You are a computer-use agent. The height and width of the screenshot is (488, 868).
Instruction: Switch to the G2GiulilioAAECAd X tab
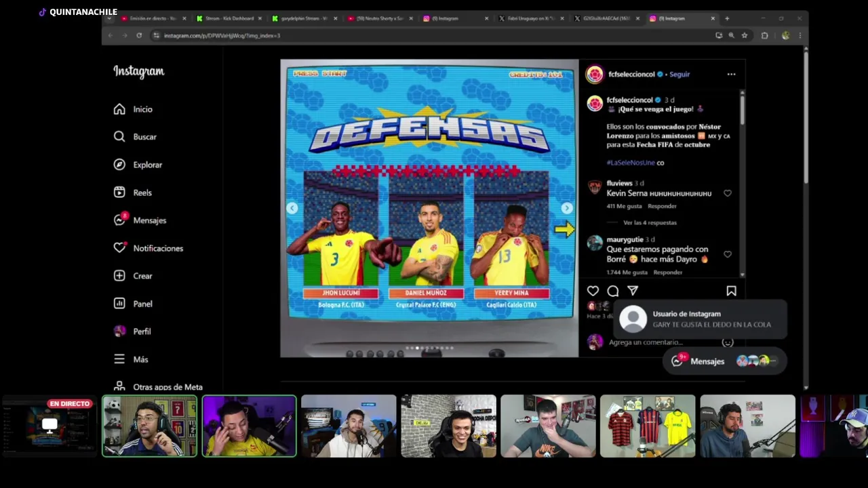606,18
